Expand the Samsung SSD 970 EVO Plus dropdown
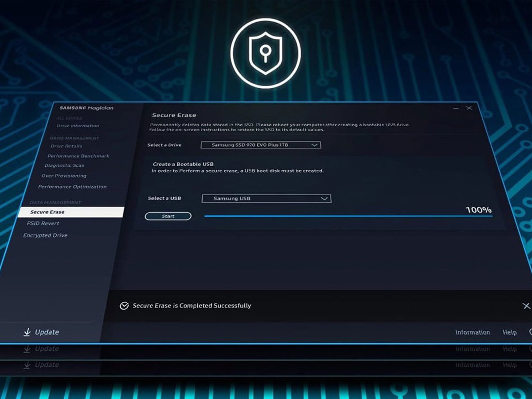The image size is (532, 399). (x=314, y=145)
